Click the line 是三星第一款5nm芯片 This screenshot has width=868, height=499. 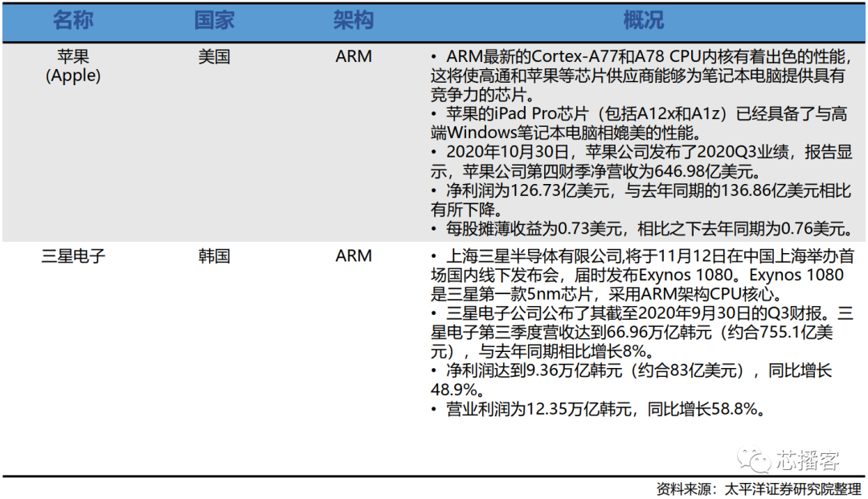click(x=608, y=294)
